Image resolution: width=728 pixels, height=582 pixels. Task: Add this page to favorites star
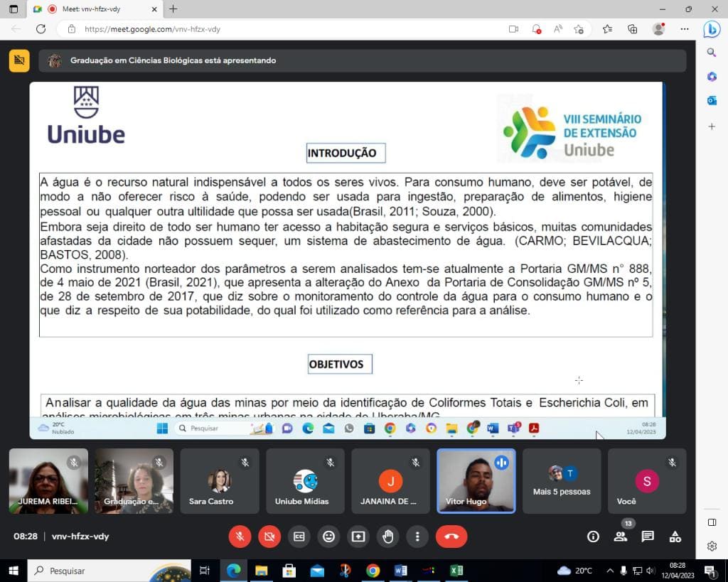pyautogui.click(x=579, y=29)
